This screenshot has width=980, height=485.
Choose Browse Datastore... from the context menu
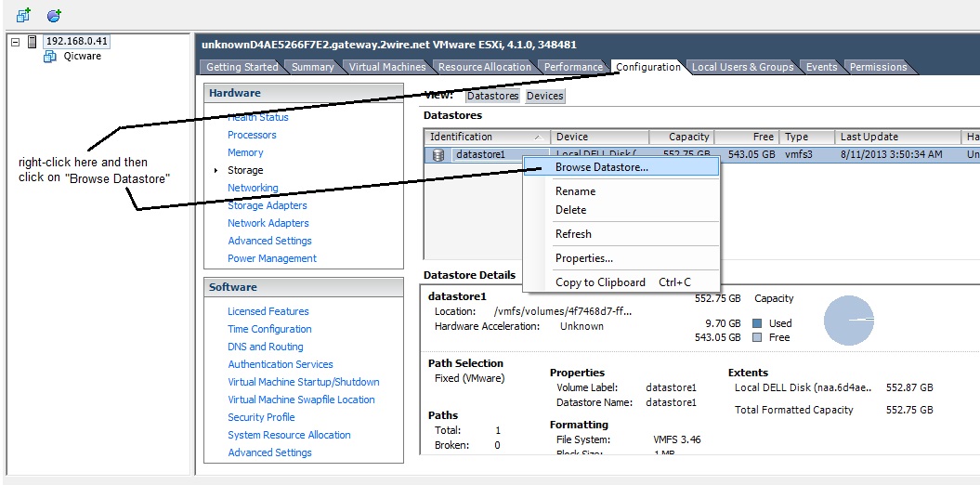pyautogui.click(x=601, y=167)
